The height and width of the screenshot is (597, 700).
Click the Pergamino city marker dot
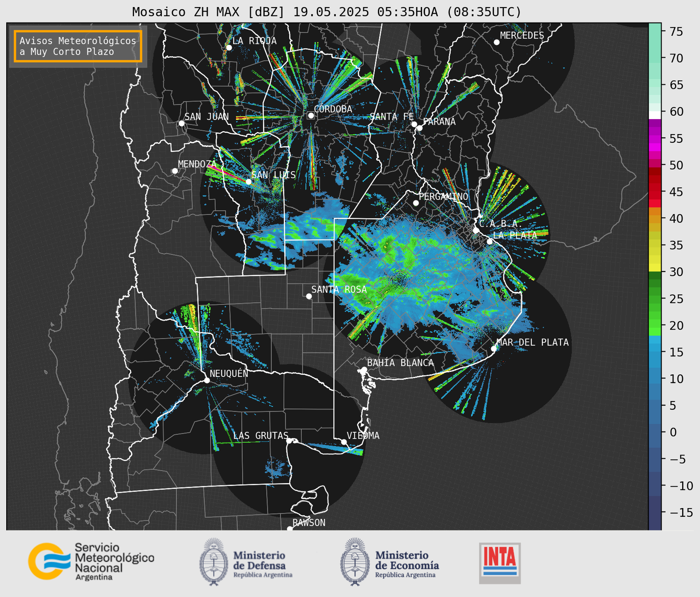416,203
